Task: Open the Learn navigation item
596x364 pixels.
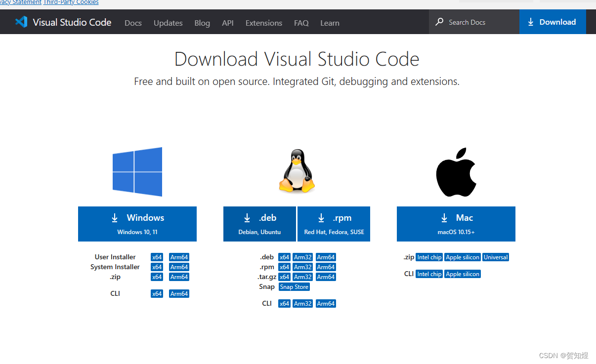Action: [330, 23]
